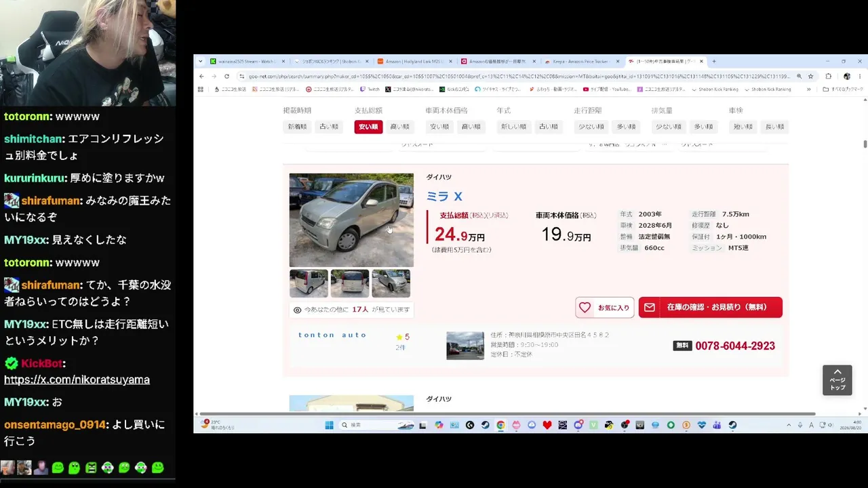The image size is (868, 488).
Task: Open the main silver Mira car photo
Action: pos(351,220)
